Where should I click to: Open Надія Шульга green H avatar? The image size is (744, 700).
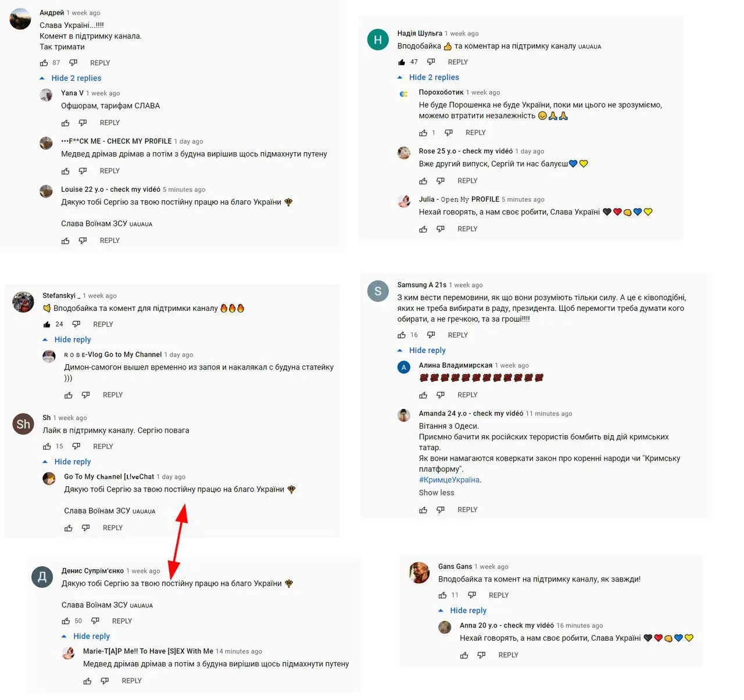click(x=378, y=40)
